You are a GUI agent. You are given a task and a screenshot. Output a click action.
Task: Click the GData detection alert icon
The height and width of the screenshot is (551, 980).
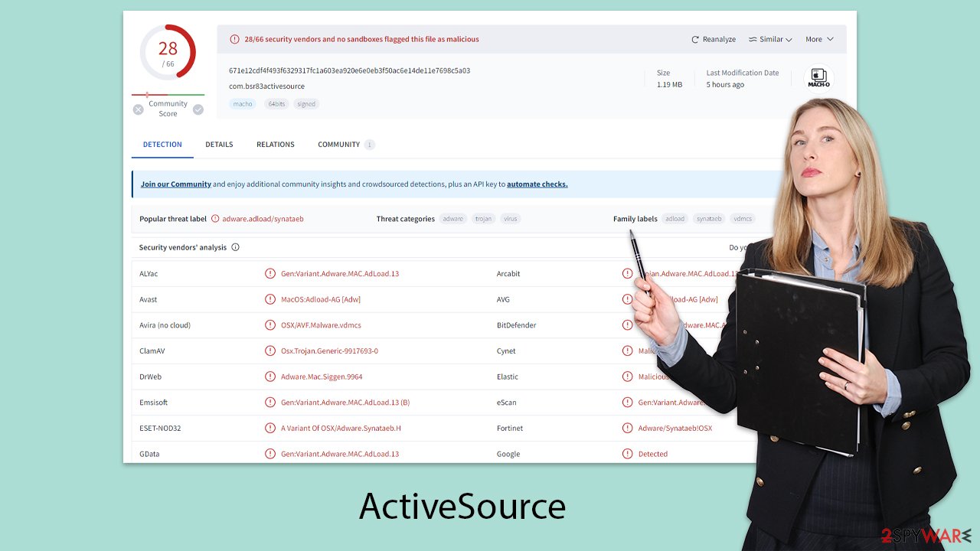(x=270, y=454)
